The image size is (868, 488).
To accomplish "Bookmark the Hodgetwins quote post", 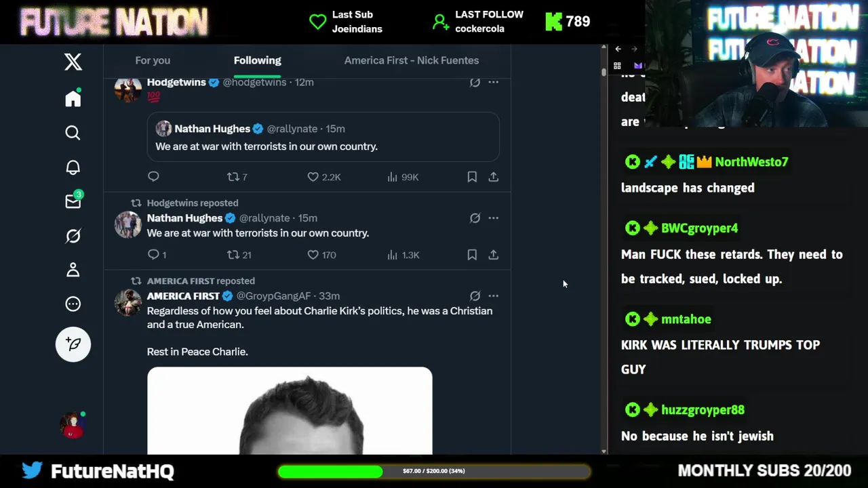I will coord(472,177).
